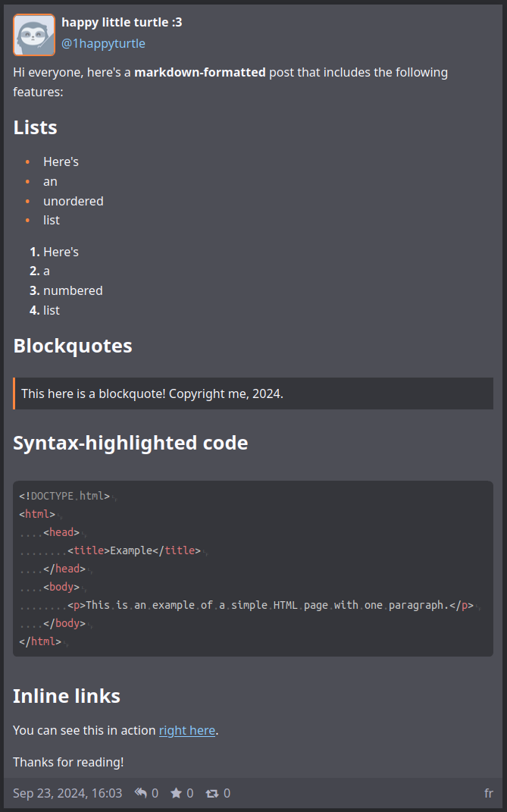Viewport: 507px width, 812px height.
Task: Select the bold "markdown-formatted" text
Action: 200,73
